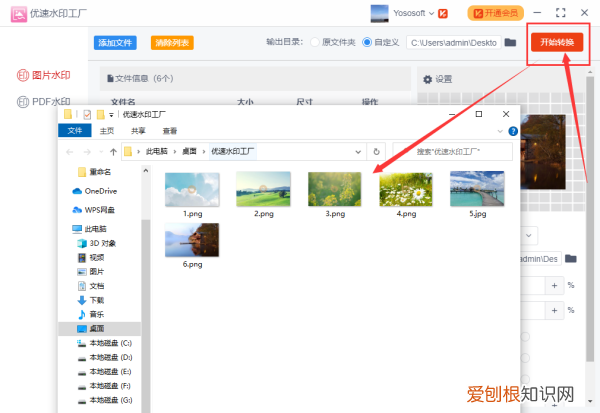Screen dimensions: 600x413
Task: Click the red badge beside Yososoft
Action: tap(443, 13)
